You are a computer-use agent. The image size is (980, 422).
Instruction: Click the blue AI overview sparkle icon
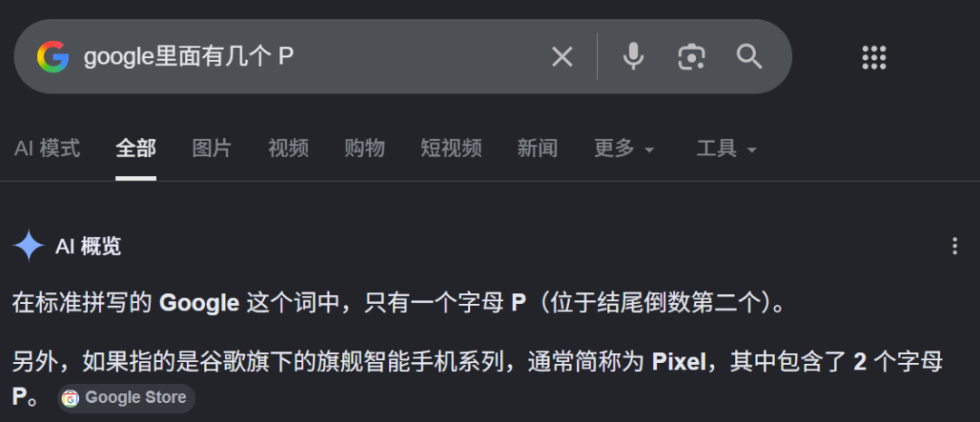click(29, 246)
